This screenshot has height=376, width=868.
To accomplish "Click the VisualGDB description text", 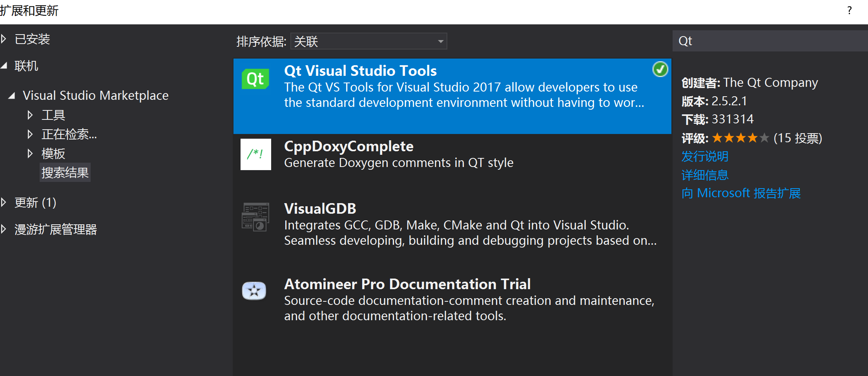I will (470, 233).
